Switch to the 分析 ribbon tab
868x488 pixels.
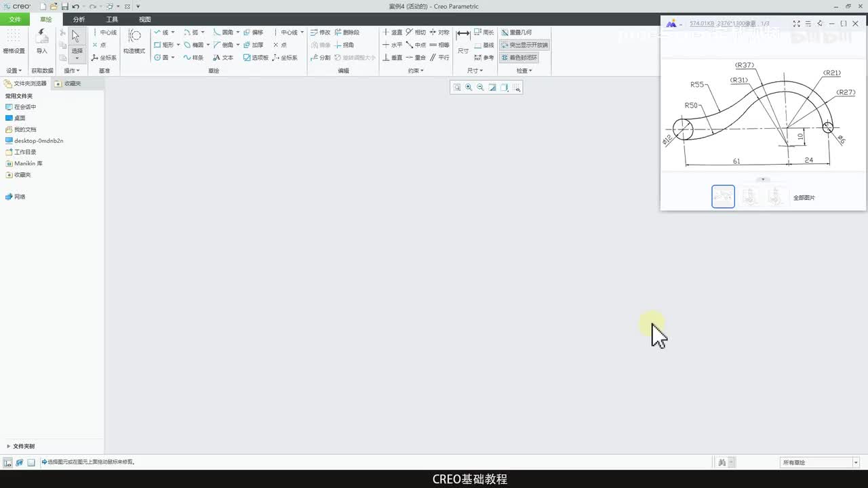79,20
